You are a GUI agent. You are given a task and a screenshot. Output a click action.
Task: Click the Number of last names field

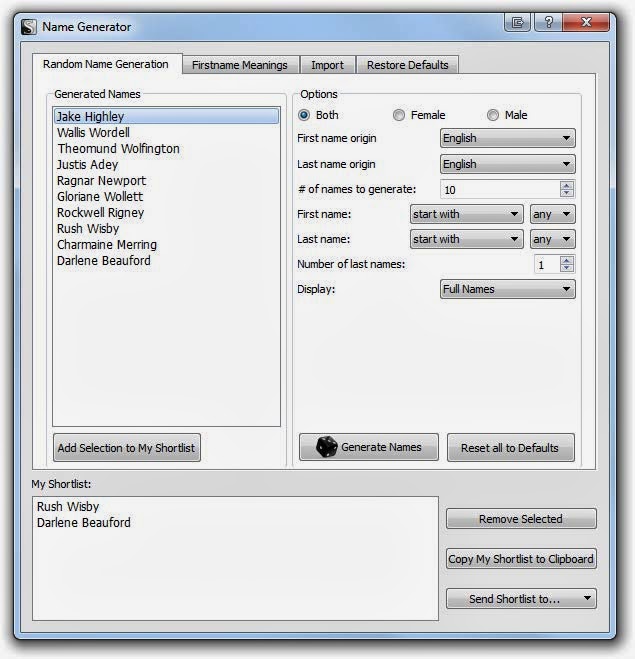(547, 265)
